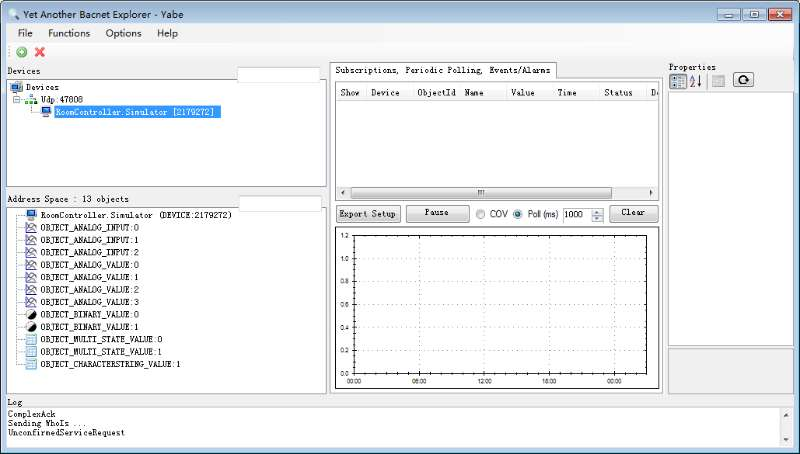The image size is (800, 454).
Task: Select the COV radio button
Action: click(x=481, y=214)
